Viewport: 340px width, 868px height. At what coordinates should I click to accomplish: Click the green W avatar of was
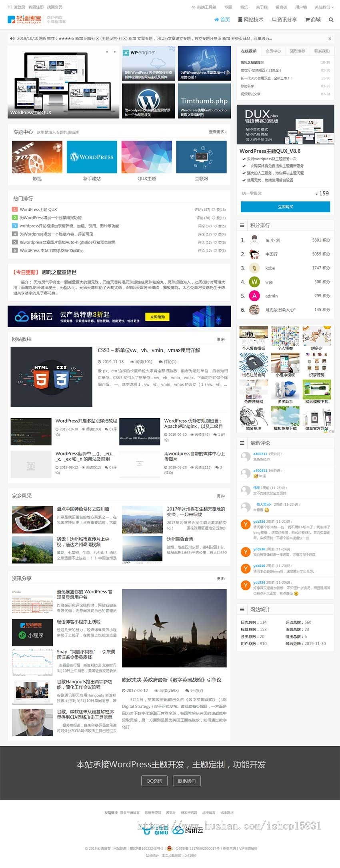(254, 282)
